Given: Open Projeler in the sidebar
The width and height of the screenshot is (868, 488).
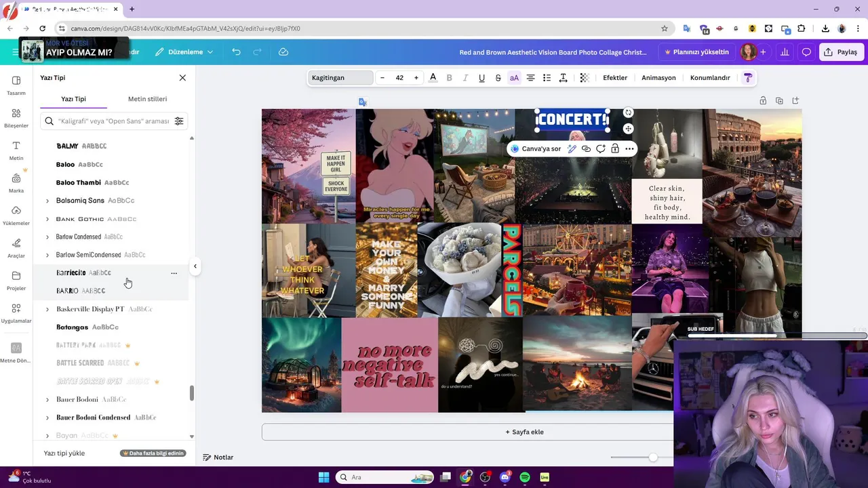Looking at the screenshot, I should click(x=16, y=281).
